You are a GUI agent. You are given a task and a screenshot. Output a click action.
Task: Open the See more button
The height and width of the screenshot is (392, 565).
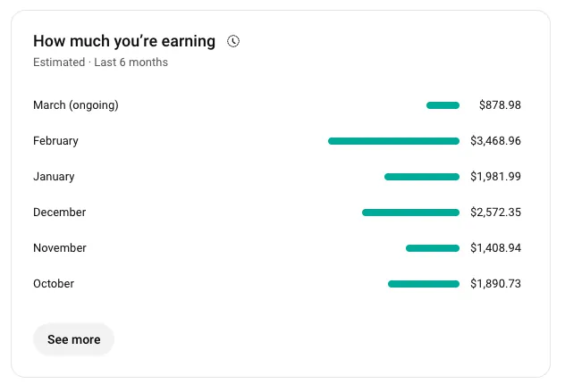[74, 339]
